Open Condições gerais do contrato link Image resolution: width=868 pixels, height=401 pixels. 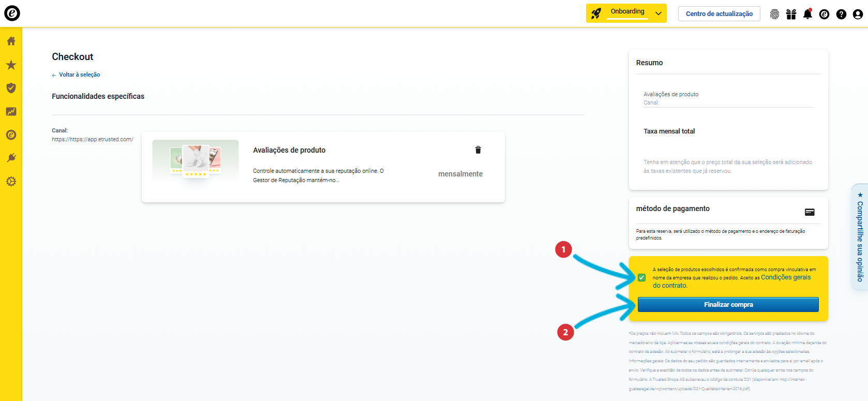[785, 277]
